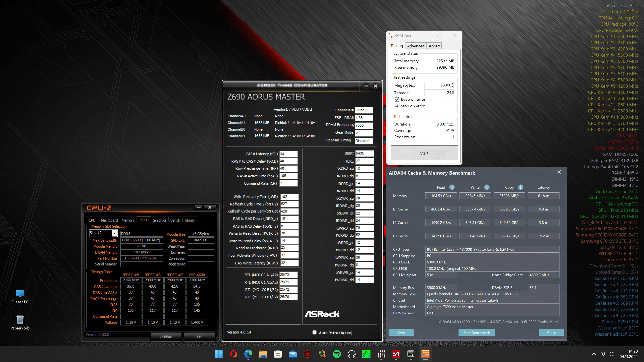The width and height of the screenshot is (644, 362).
Task: Click the DRAM Frequency field showing 7000
Action: pyautogui.click(x=364, y=125)
